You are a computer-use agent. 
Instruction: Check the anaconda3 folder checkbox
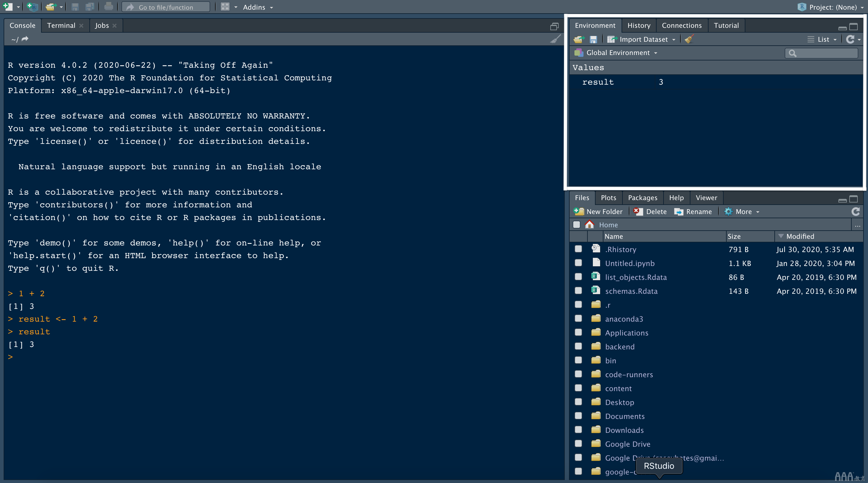coord(578,318)
